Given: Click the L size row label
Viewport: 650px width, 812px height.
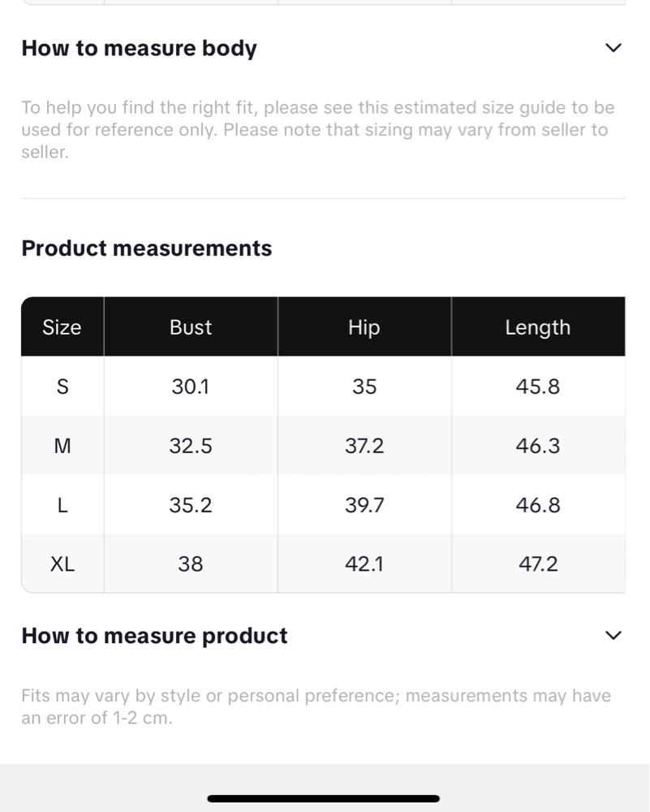Looking at the screenshot, I should 62,505.
